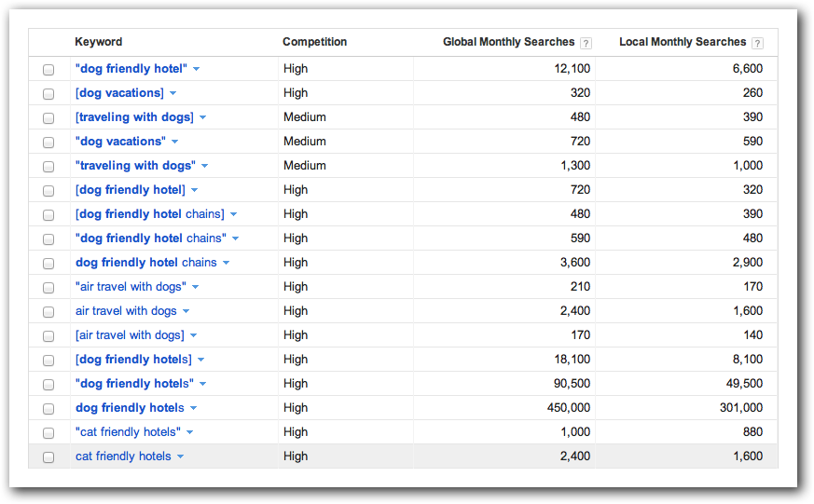Expand arrow beside [traveling with dogs]
The image size is (814, 504).
pos(203,117)
